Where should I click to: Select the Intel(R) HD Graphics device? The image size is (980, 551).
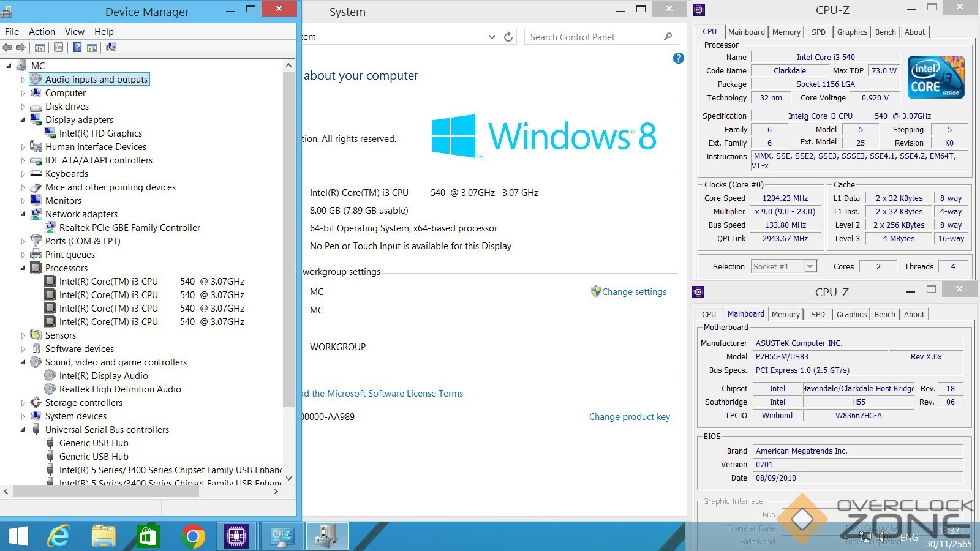[100, 133]
